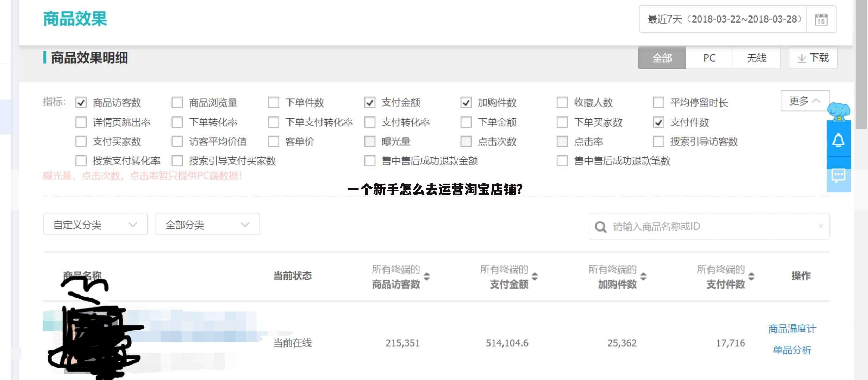
Task: Click the download icon next to 下载
Action: coord(802,58)
